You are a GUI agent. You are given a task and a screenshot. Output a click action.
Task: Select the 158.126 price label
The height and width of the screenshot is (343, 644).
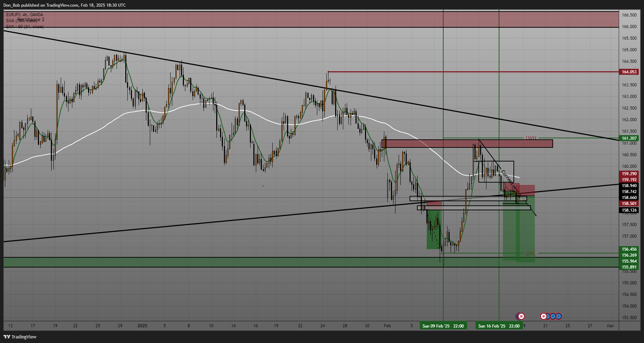pos(629,211)
